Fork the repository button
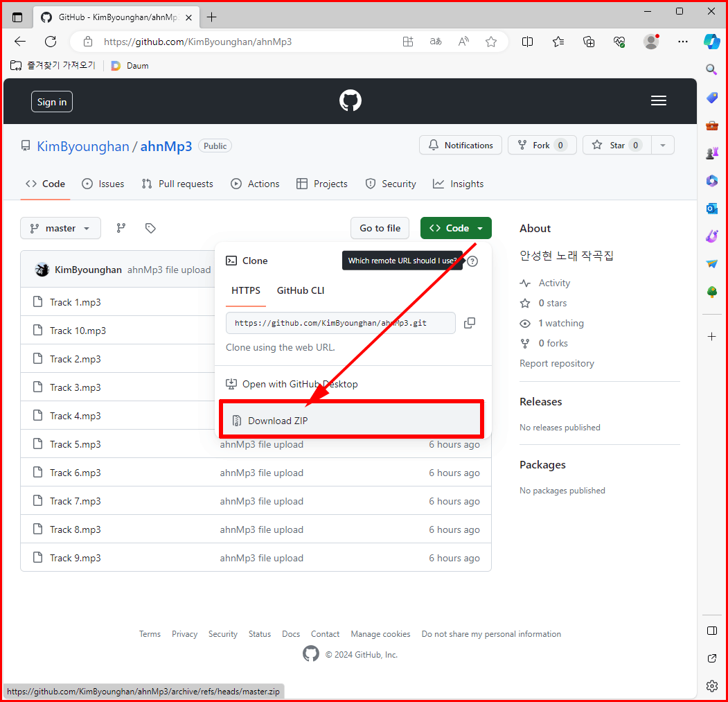Viewport: 728px width, 702px height. coord(542,146)
